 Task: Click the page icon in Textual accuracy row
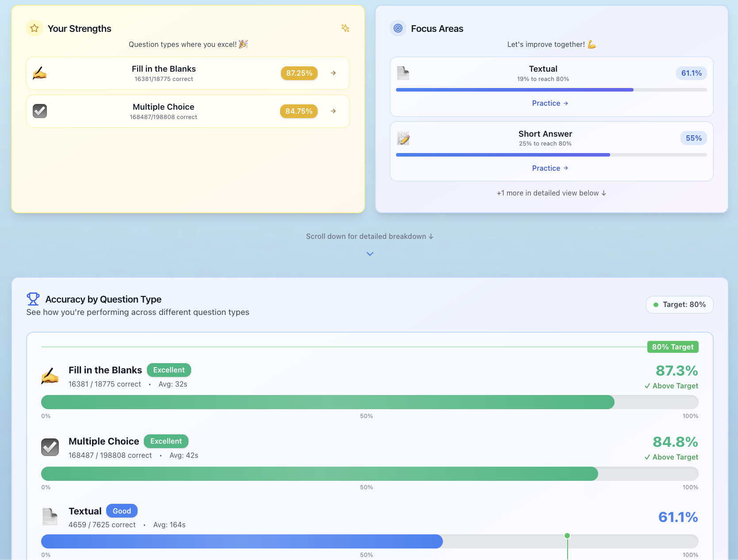pyautogui.click(x=50, y=517)
